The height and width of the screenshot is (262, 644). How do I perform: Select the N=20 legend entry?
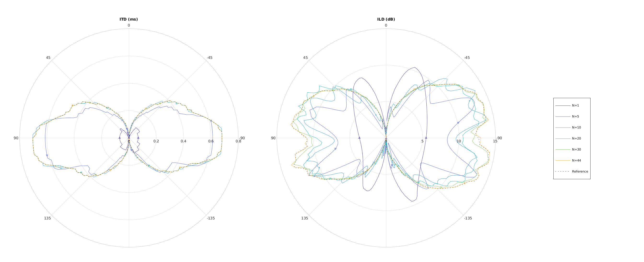576,139
